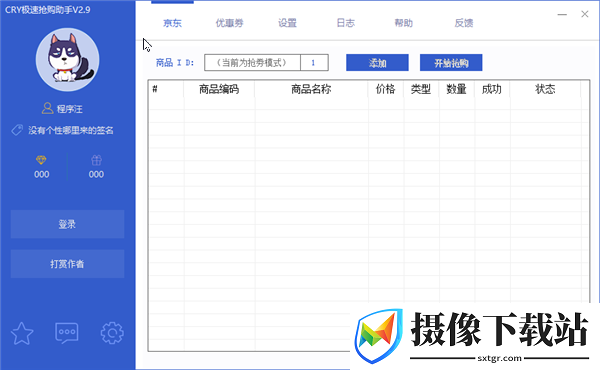Click the husky avatar picture

[68, 59]
